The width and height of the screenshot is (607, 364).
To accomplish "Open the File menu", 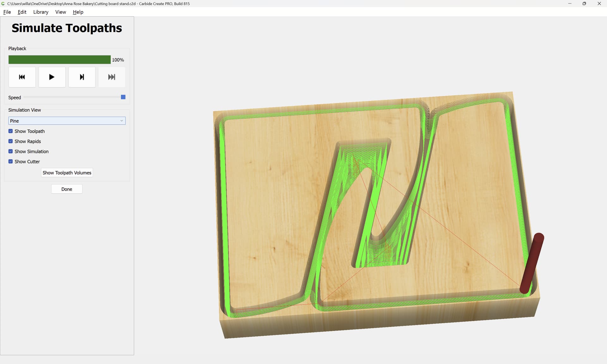I will point(7,12).
